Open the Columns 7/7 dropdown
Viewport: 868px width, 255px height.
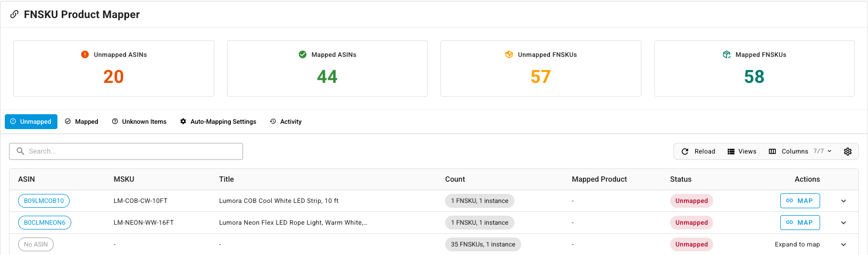(x=800, y=151)
